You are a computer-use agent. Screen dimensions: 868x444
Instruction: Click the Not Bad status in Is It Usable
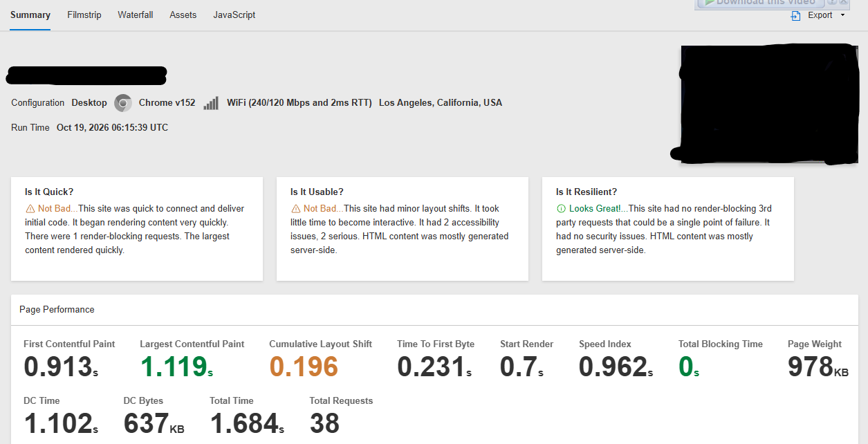321,209
